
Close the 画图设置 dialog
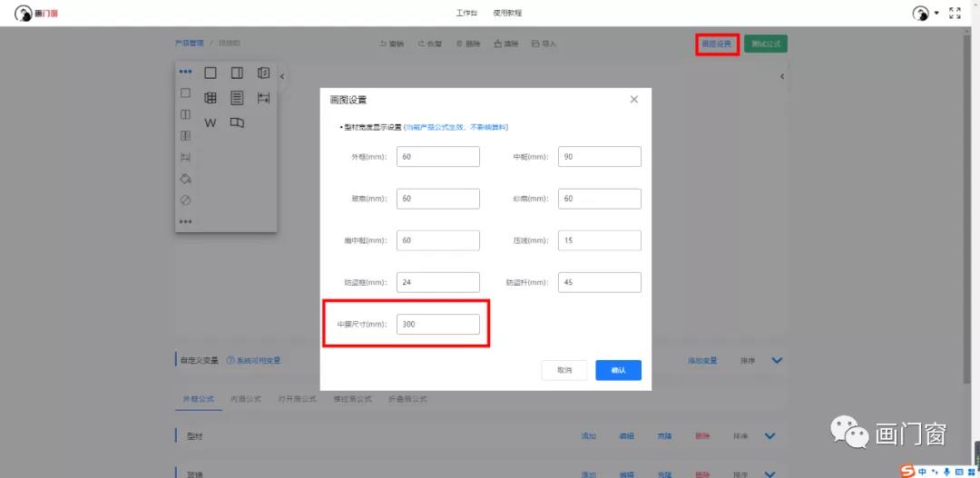point(634,99)
